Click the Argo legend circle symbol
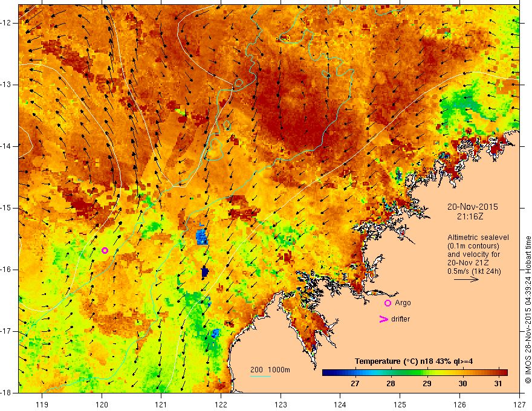Viewport: 532px width, 411px height. 388,303
